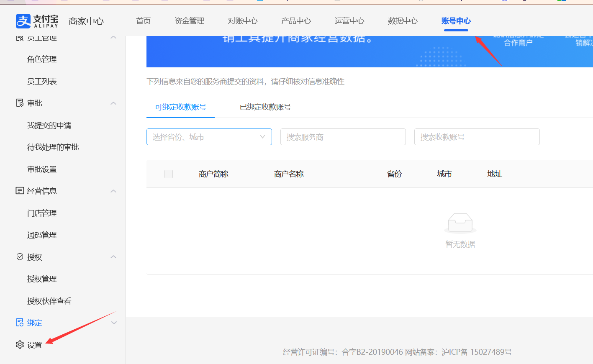Select 账号中心 in top navigation
This screenshot has height=364, width=593.
[x=456, y=21]
